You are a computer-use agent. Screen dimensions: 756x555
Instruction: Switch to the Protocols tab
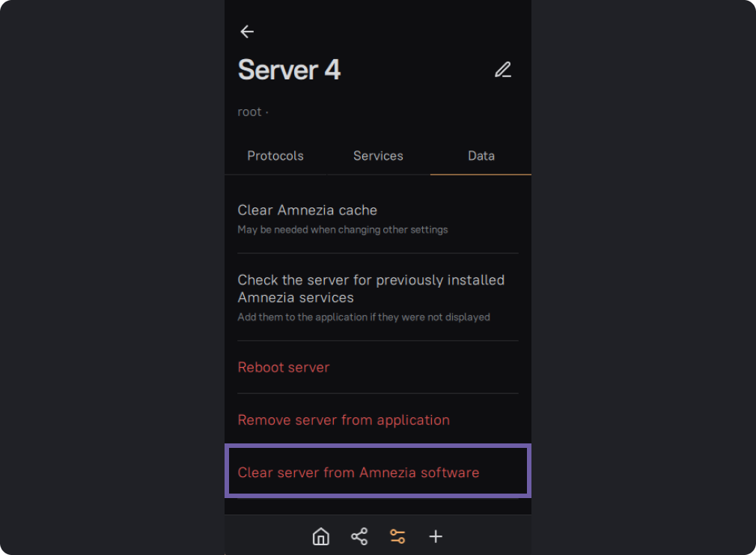pyautogui.click(x=275, y=156)
